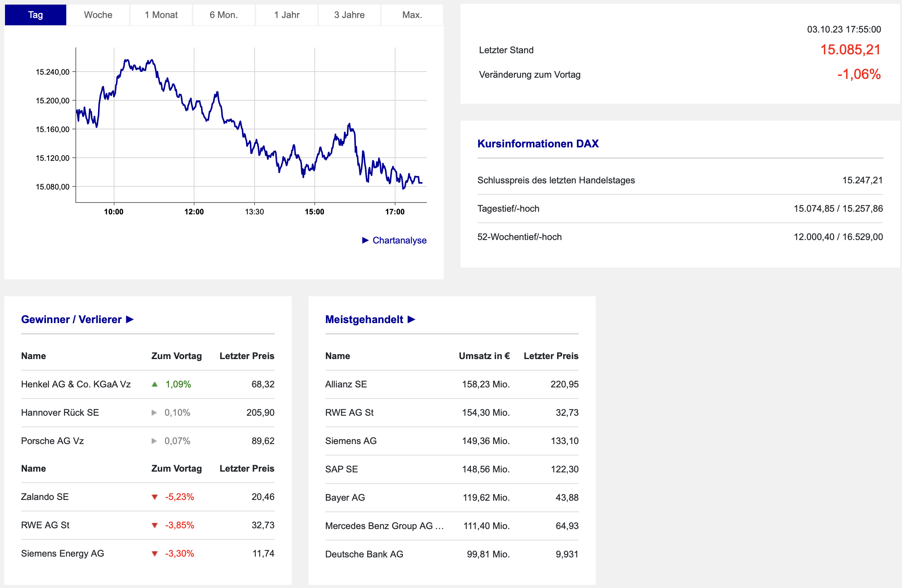Click red down arrow beside Zalando SE
The width and height of the screenshot is (902, 588).
(155, 497)
